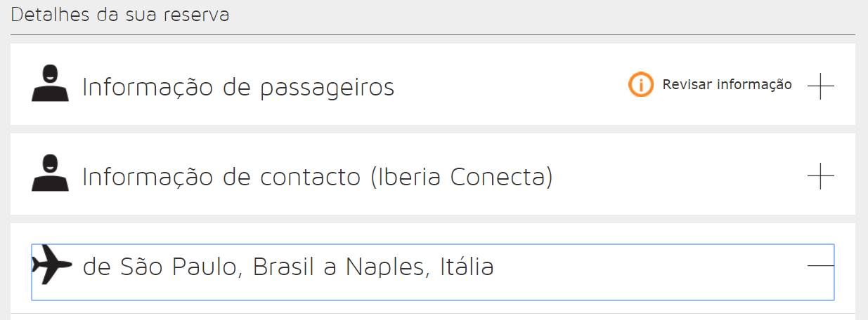Image resolution: width=868 pixels, height=320 pixels.
Task: Select Informação de contacto (Iberia Conecta) heading
Action: pos(318,177)
